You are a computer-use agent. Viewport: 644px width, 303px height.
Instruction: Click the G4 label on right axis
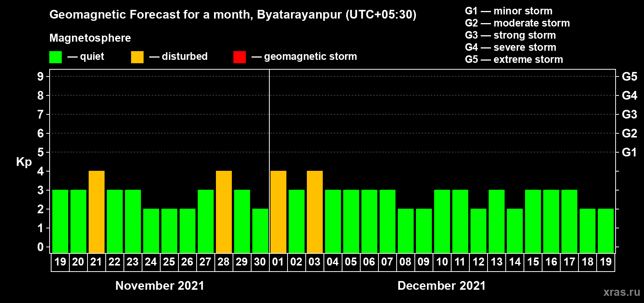click(630, 95)
